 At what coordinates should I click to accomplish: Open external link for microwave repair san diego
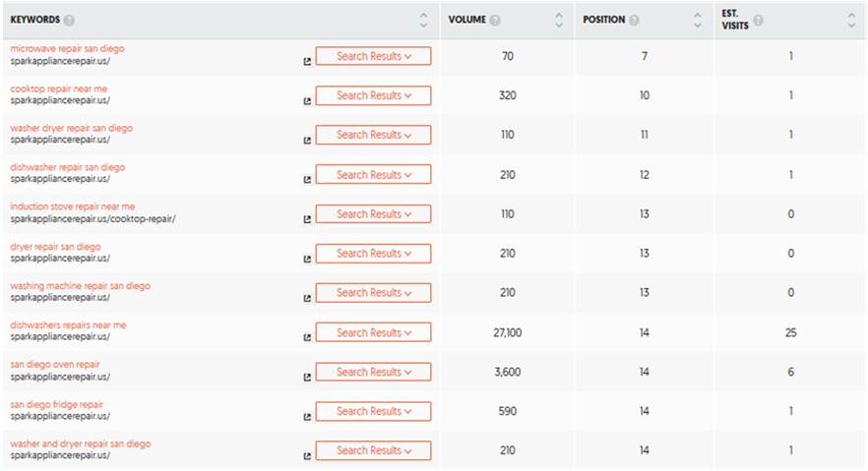pos(307,61)
